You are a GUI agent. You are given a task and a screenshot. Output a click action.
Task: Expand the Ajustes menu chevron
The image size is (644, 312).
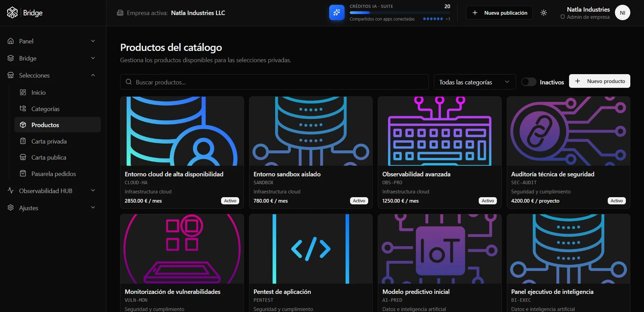93,208
